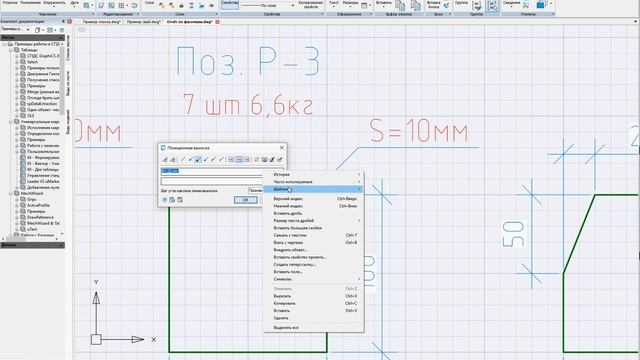Viewport: 640px width, 360px height.
Task: Click the save icon at dialog bottom-left
Action: 180,200
